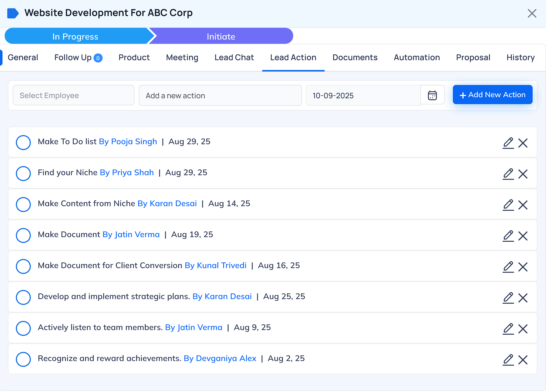Edit the 'Make Content from Niche' action

pyautogui.click(x=508, y=205)
